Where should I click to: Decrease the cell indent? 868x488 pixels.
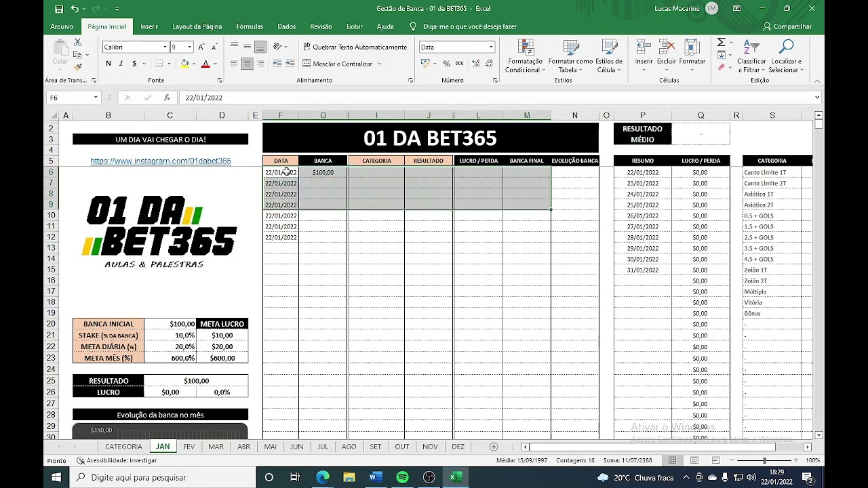click(x=277, y=64)
